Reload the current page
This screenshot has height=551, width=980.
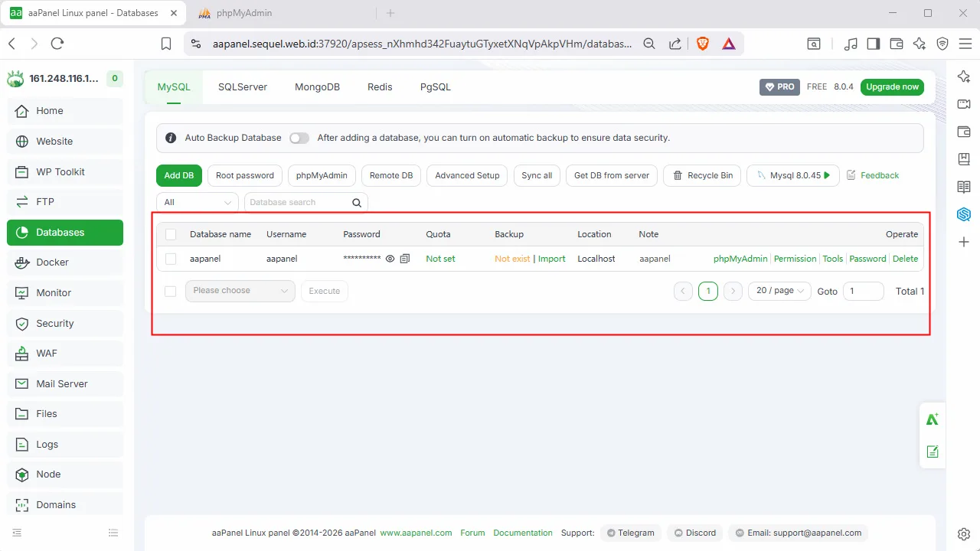click(x=57, y=44)
